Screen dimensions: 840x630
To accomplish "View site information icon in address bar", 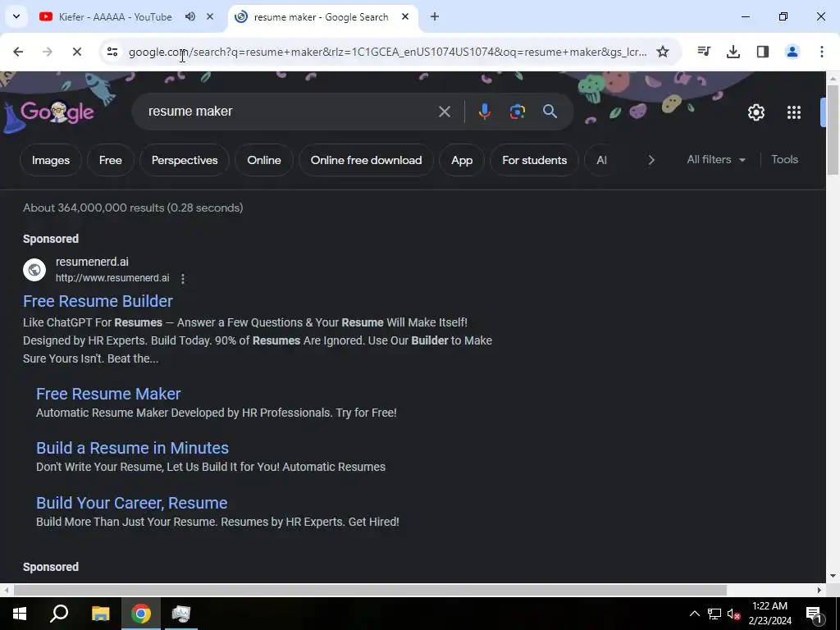I will pos(112,52).
